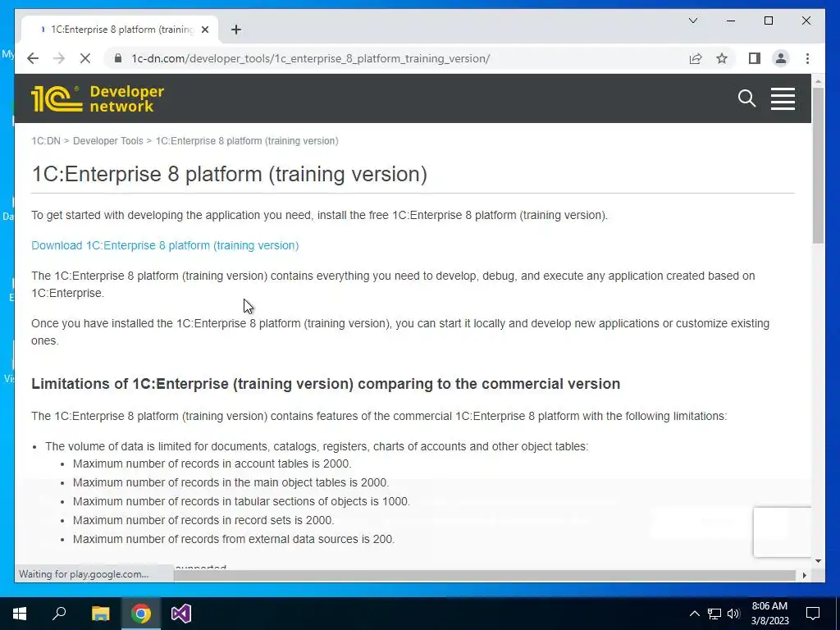
Task: Click 'records in tabular sections' line
Action: click(x=241, y=501)
